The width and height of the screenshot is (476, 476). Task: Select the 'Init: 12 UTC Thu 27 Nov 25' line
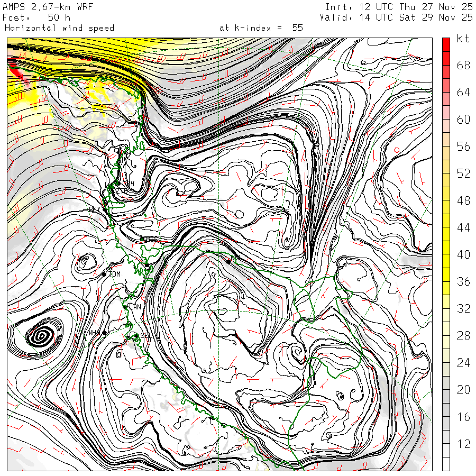point(399,7)
